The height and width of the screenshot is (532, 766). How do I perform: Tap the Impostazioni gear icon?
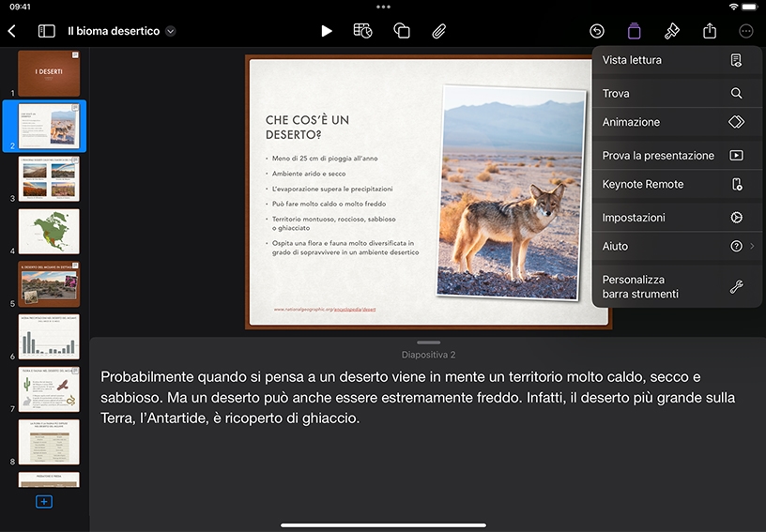[736, 217]
